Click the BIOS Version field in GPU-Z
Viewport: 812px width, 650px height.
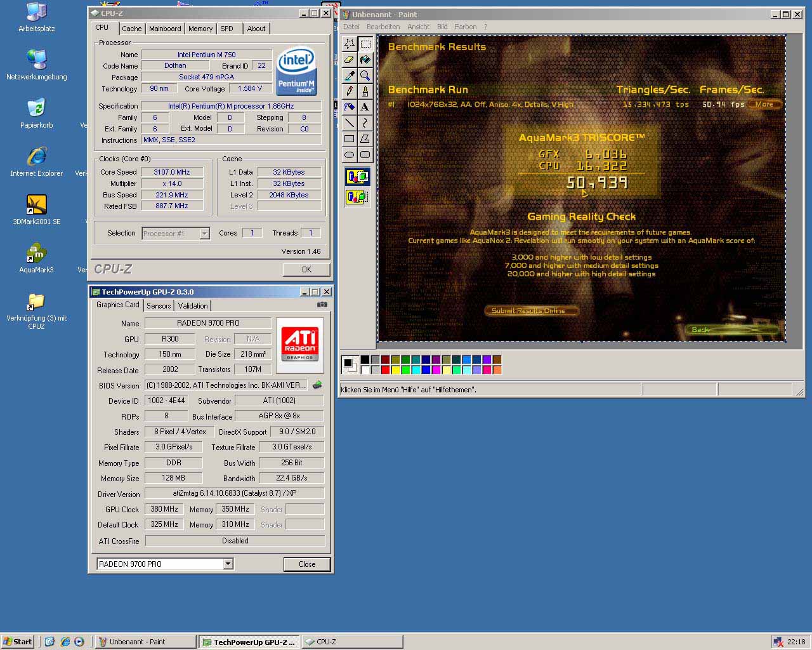227,385
